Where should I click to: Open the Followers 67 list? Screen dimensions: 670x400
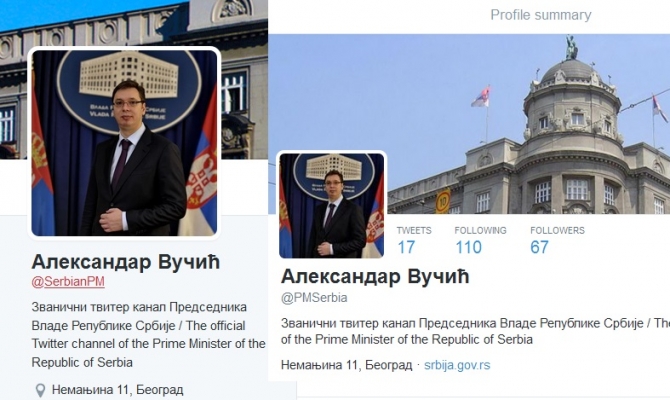557,241
